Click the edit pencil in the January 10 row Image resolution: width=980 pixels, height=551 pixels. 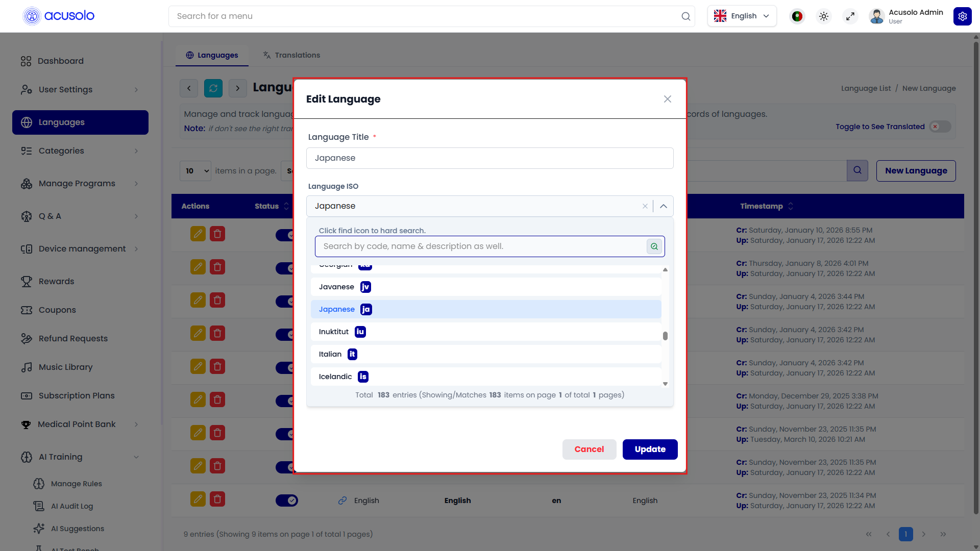point(198,234)
